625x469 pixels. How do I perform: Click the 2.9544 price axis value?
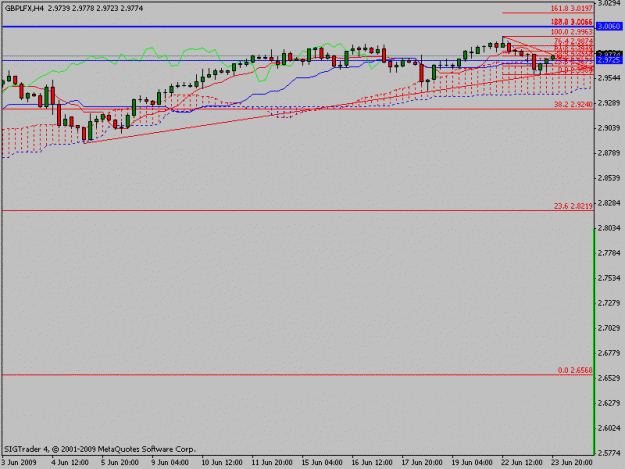609,78
